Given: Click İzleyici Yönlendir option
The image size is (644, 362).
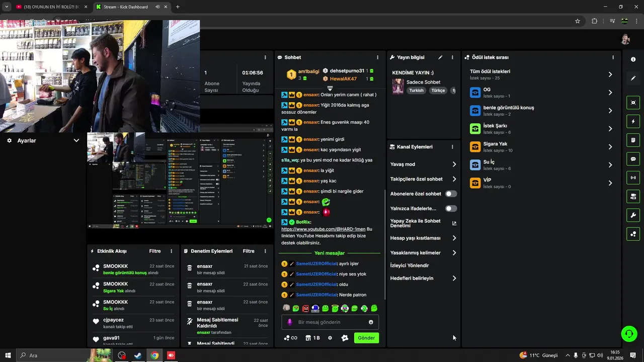Looking at the screenshot, I should pyautogui.click(x=410, y=265).
